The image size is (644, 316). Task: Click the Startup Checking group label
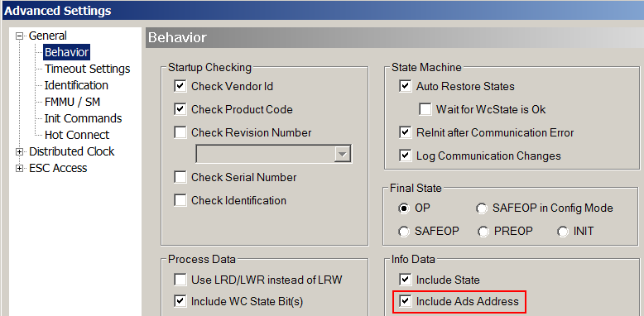pyautogui.click(x=210, y=67)
